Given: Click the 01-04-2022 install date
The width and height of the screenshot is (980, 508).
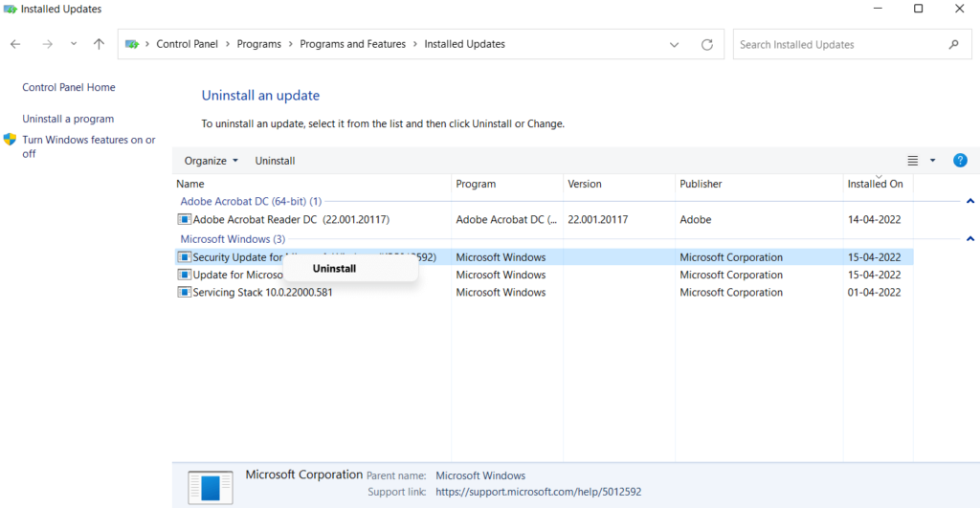Looking at the screenshot, I should tap(874, 293).
